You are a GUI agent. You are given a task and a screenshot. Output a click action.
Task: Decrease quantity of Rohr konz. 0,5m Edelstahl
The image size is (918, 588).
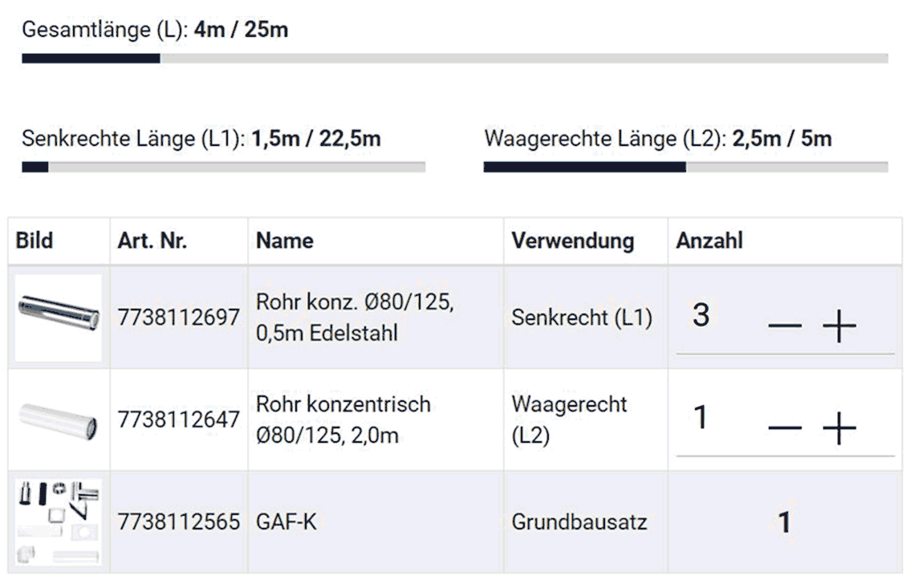[x=785, y=326]
